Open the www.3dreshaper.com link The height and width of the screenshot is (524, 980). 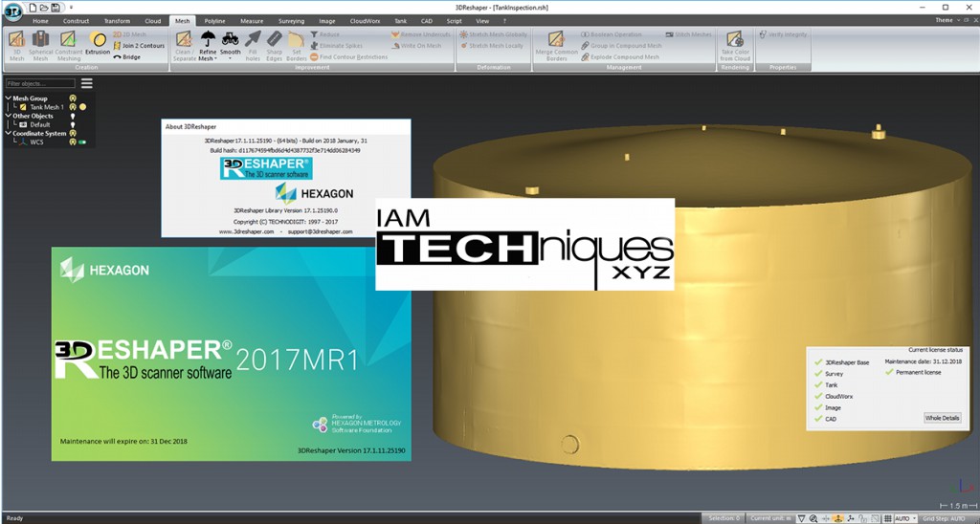click(246, 231)
